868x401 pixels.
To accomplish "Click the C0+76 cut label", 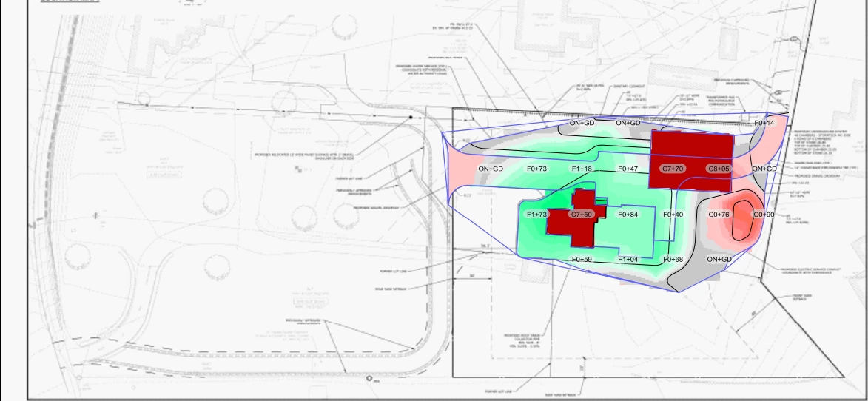I will click(x=719, y=214).
